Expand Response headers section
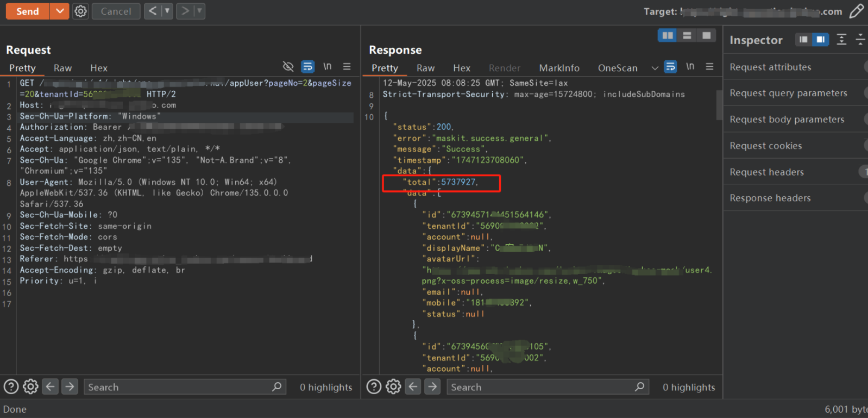 [796, 198]
